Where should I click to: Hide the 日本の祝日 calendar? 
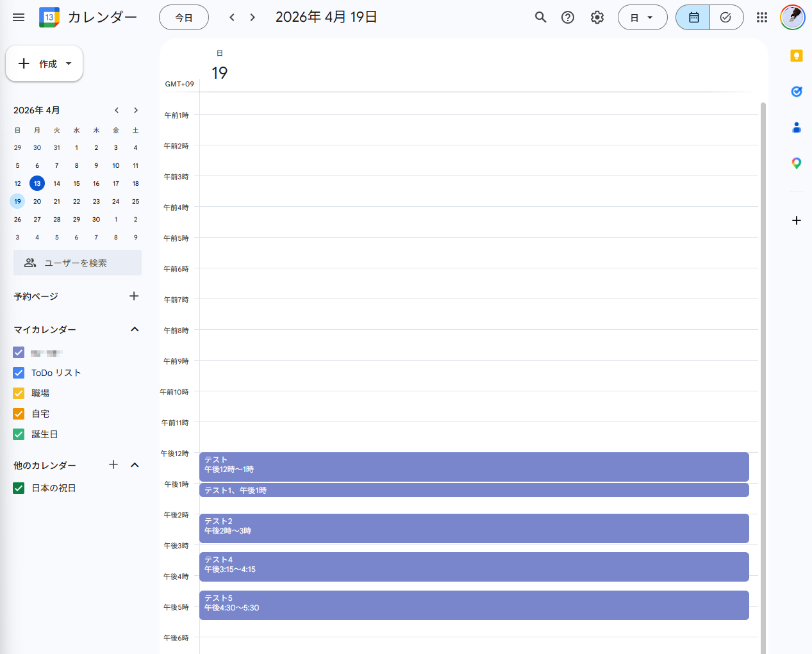coord(19,488)
